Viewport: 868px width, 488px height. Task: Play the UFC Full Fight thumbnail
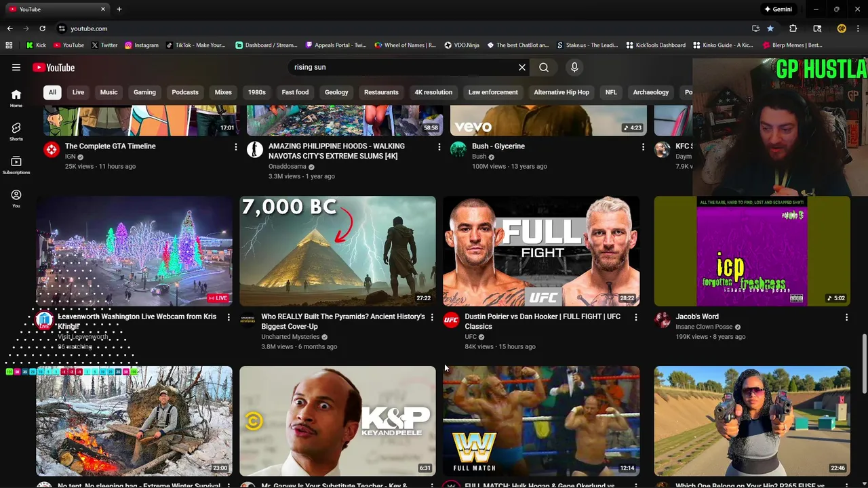click(x=541, y=251)
